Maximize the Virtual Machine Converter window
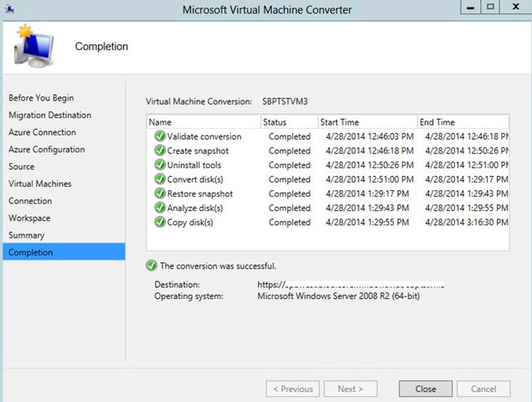This screenshot has width=532, height=402. tap(490, 8)
